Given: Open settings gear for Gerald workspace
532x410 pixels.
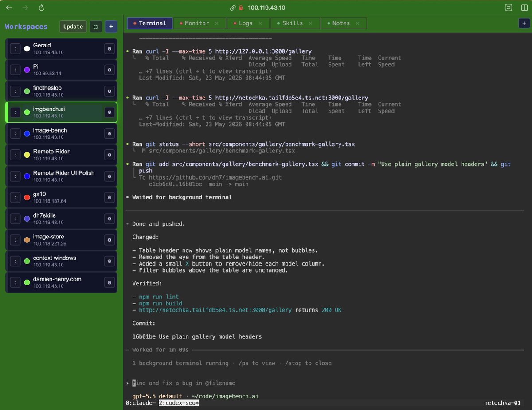Looking at the screenshot, I should pyautogui.click(x=110, y=49).
